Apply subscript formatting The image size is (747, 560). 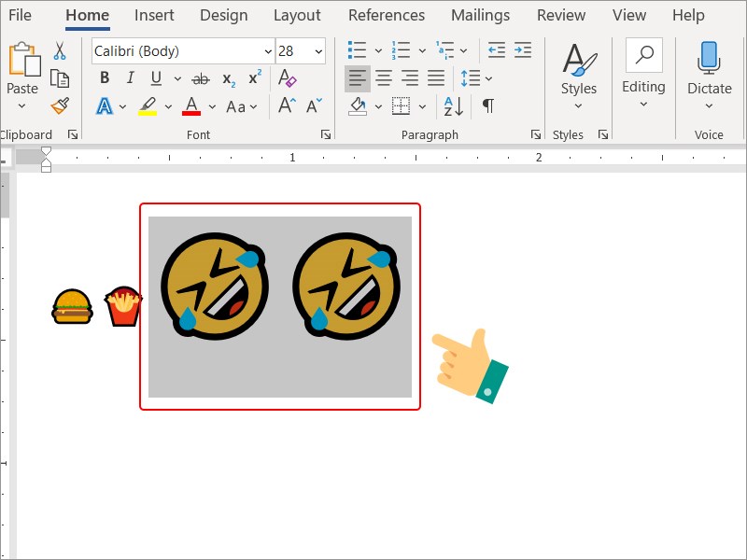(226, 78)
